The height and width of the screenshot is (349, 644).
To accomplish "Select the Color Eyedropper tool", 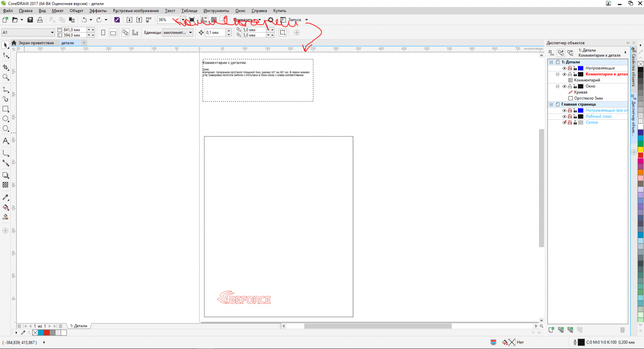I will pos(6,197).
